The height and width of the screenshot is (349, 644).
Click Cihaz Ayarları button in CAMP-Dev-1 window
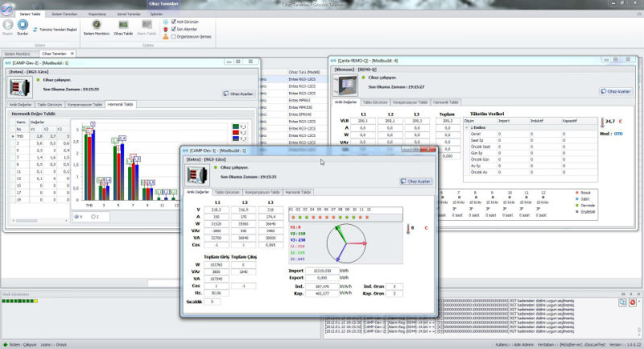[415, 181]
